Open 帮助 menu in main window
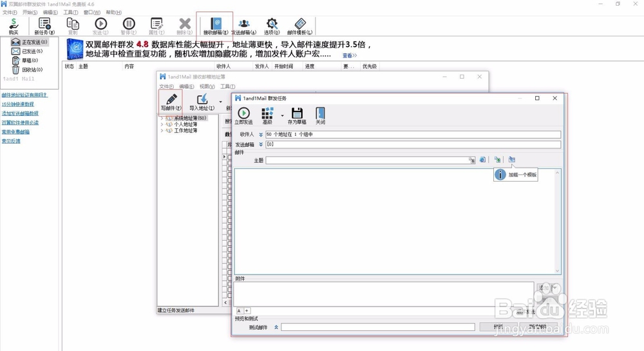Screen dimensions: 644x351 coord(114,12)
